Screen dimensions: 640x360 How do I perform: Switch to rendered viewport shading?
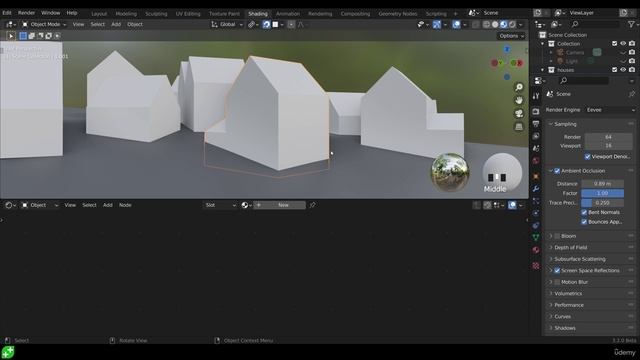tap(512, 24)
